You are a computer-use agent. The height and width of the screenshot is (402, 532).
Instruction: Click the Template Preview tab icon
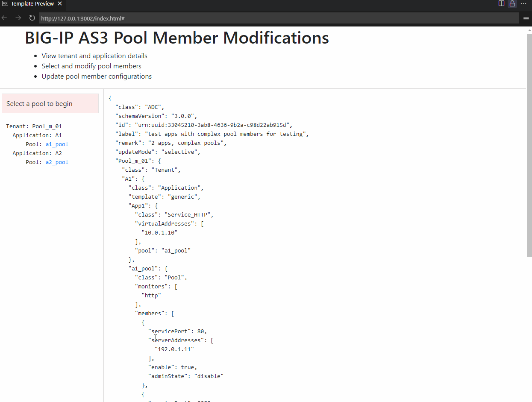[5, 3]
